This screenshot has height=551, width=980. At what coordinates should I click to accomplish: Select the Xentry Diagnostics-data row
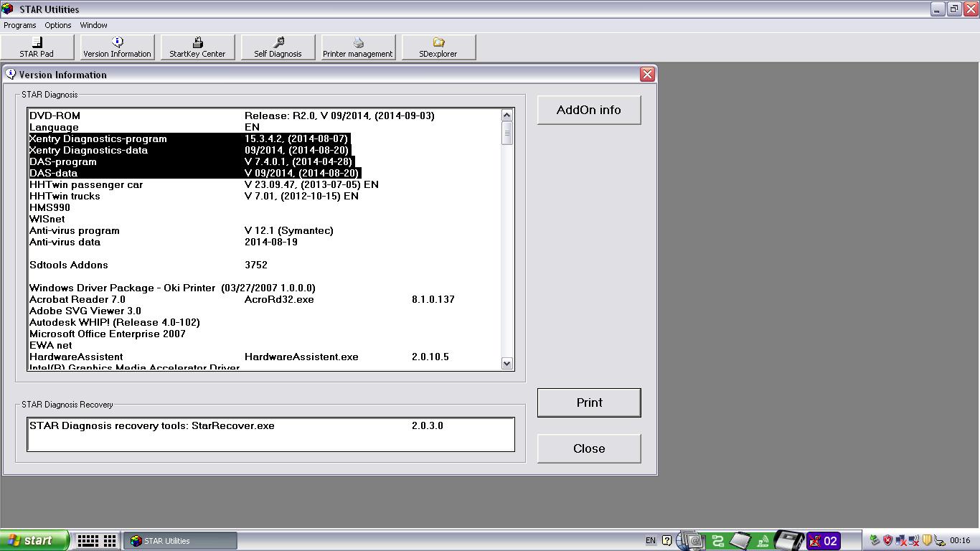[x=264, y=150]
